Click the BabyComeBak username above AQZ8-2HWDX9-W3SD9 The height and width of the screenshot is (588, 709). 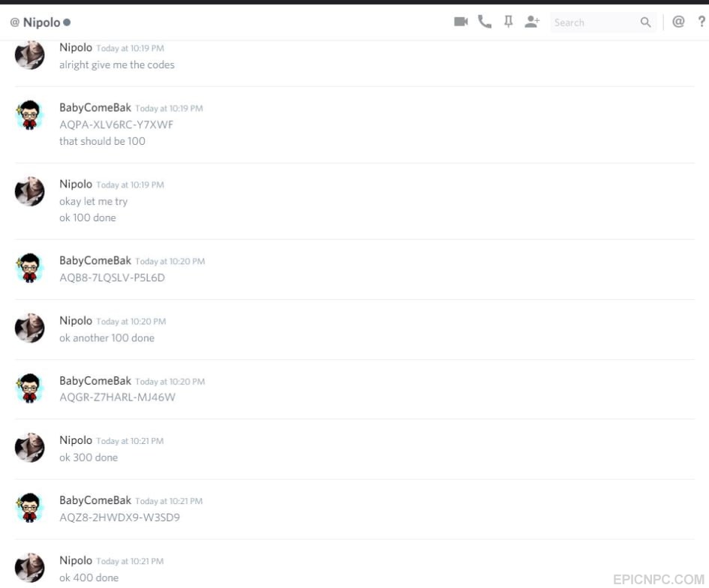[x=95, y=500]
